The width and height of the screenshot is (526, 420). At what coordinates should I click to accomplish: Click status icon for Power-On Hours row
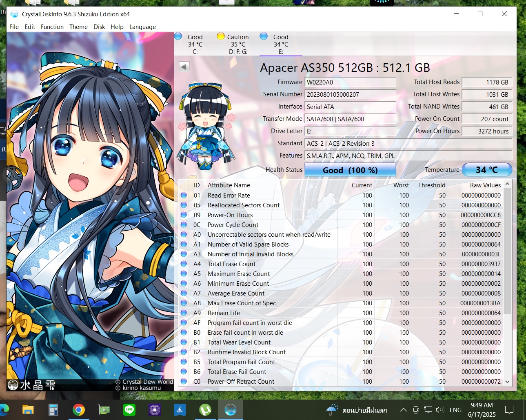click(184, 215)
